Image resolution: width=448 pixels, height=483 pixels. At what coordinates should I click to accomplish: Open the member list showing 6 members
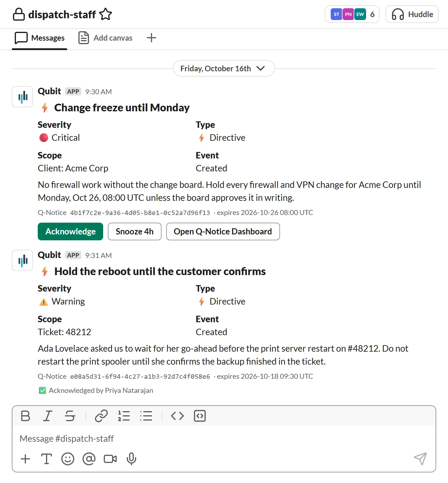(352, 14)
